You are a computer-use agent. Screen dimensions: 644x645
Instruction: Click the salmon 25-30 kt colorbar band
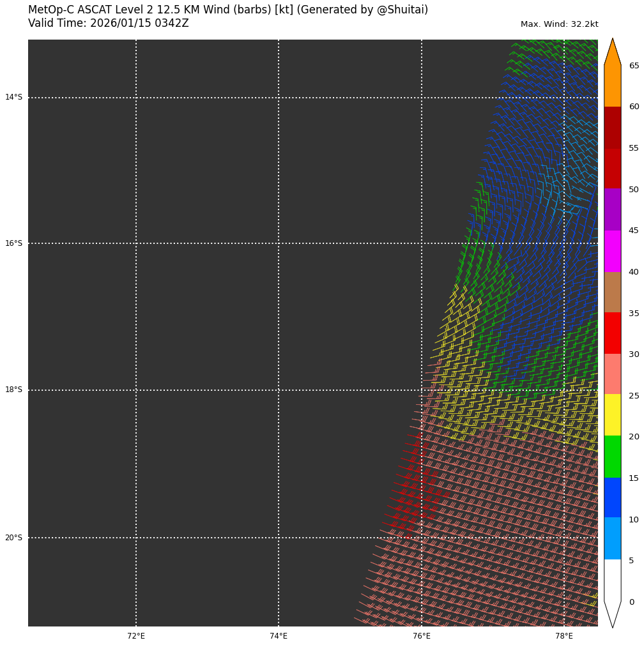point(612,374)
